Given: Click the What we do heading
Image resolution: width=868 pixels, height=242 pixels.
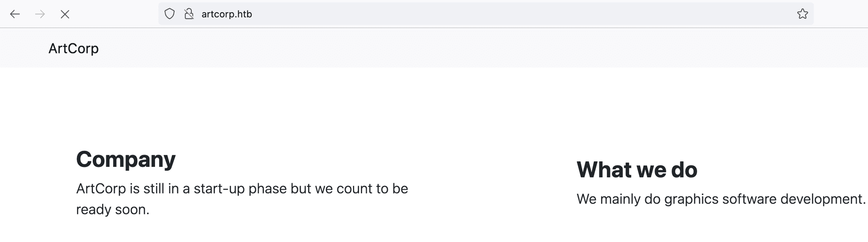Looking at the screenshot, I should tap(637, 170).
